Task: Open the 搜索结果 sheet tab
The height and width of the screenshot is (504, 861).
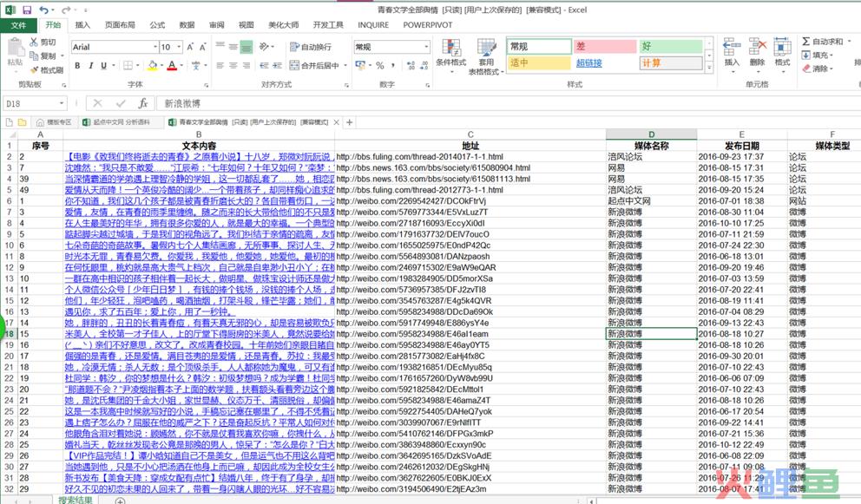Action: point(76,501)
